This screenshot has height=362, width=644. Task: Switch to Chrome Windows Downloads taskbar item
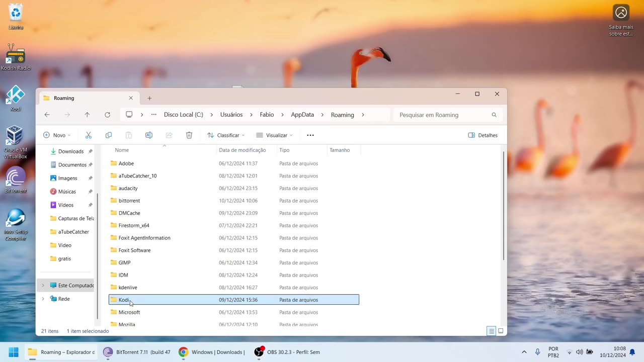coord(212,352)
